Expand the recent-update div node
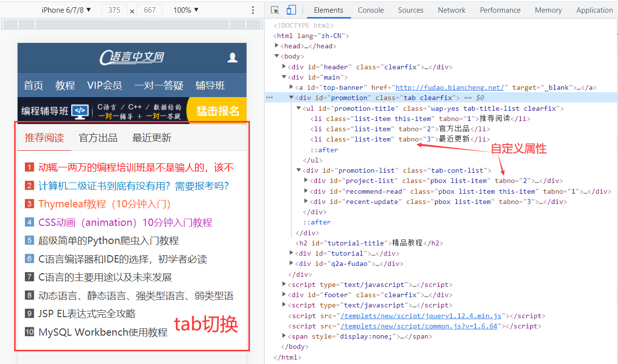The height and width of the screenshot is (364, 618). tap(307, 202)
